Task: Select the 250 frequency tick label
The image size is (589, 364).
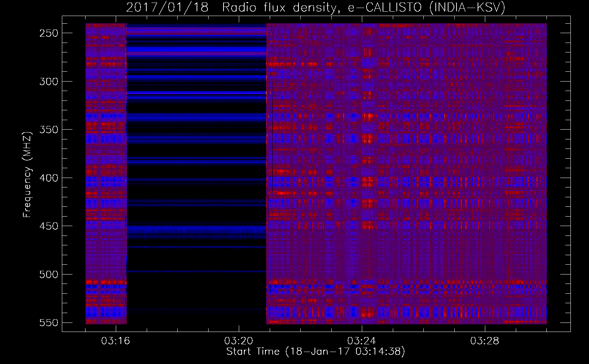Action: pyautogui.click(x=49, y=33)
